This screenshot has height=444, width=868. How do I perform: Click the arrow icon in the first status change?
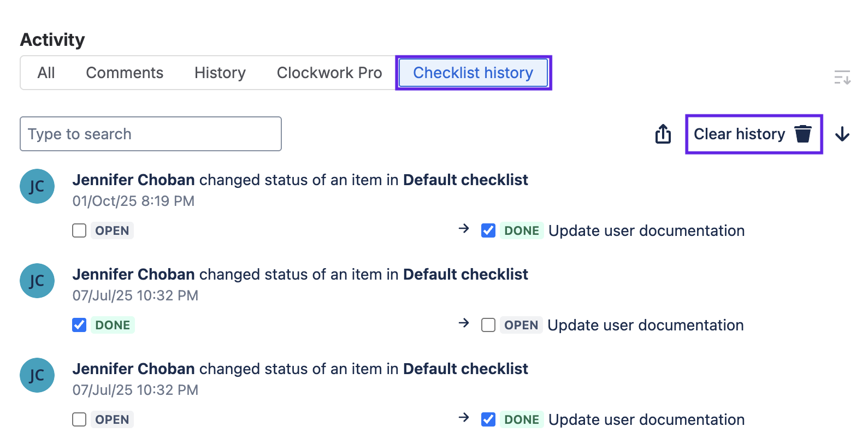point(464,228)
